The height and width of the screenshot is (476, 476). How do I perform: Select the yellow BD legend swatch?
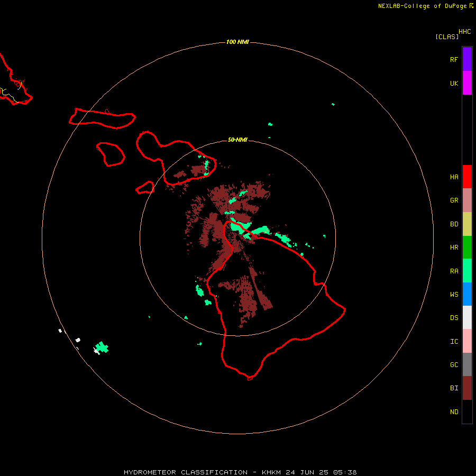467,224
